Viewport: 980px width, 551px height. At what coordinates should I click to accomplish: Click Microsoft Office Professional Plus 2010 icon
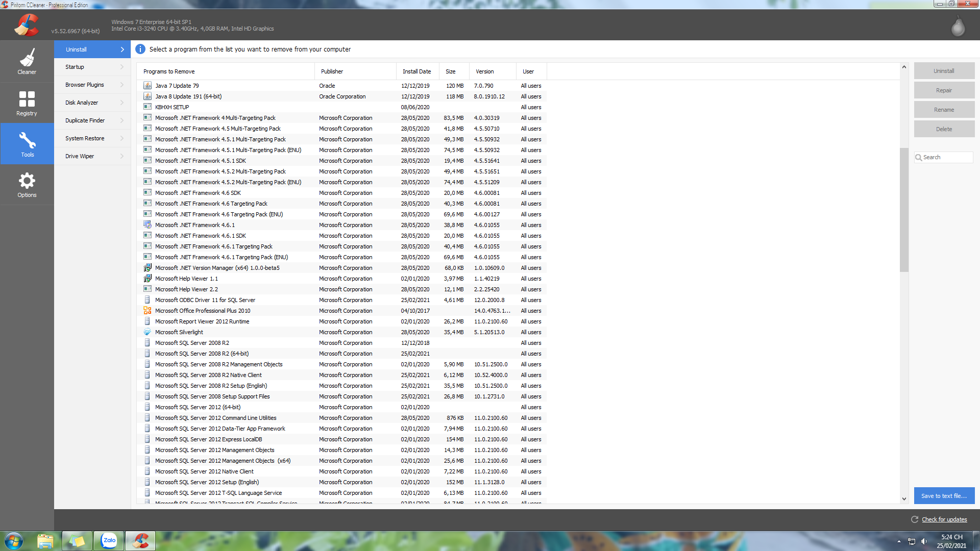coord(148,311)
